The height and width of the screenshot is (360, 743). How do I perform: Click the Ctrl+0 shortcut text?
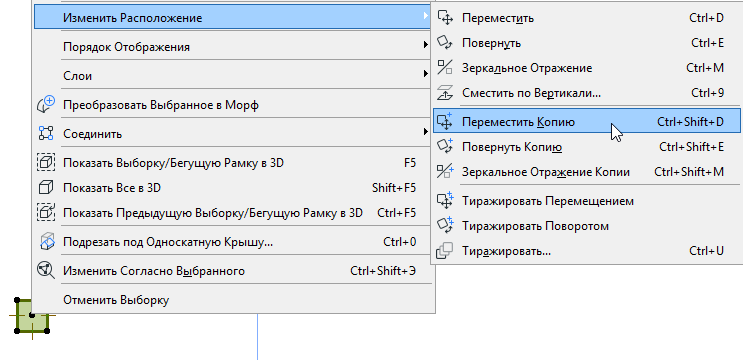399,242
